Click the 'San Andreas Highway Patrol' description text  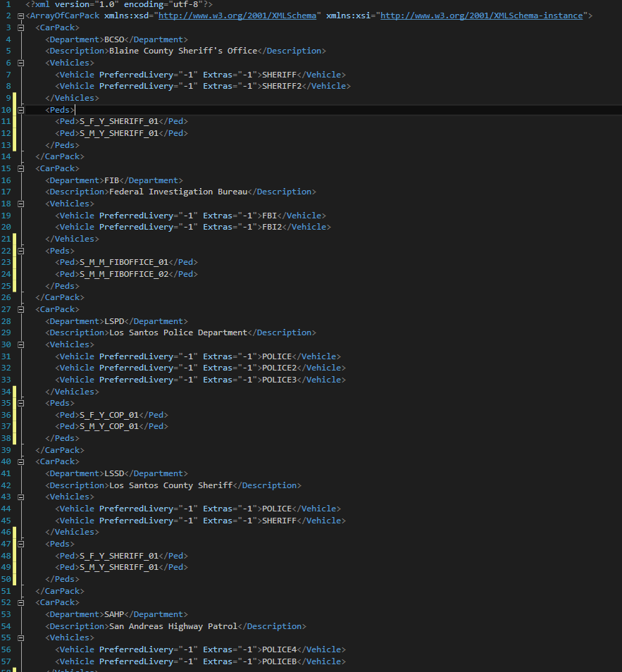click(173, 627)
